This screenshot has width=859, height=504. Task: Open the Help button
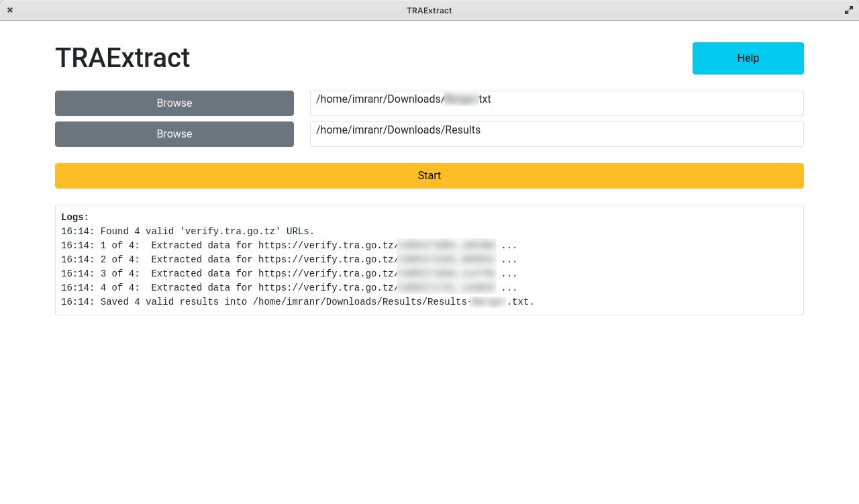[x=748, y=58]
